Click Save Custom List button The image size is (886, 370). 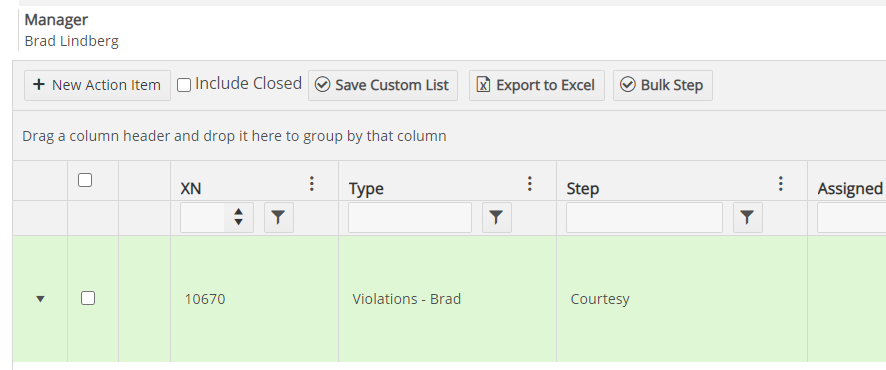(383, 85)
